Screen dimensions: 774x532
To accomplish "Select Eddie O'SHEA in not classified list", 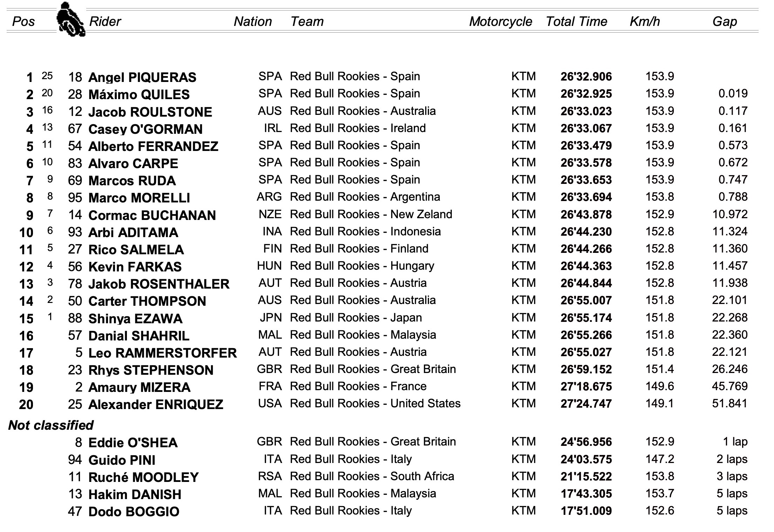I will [x=133, y=443].
